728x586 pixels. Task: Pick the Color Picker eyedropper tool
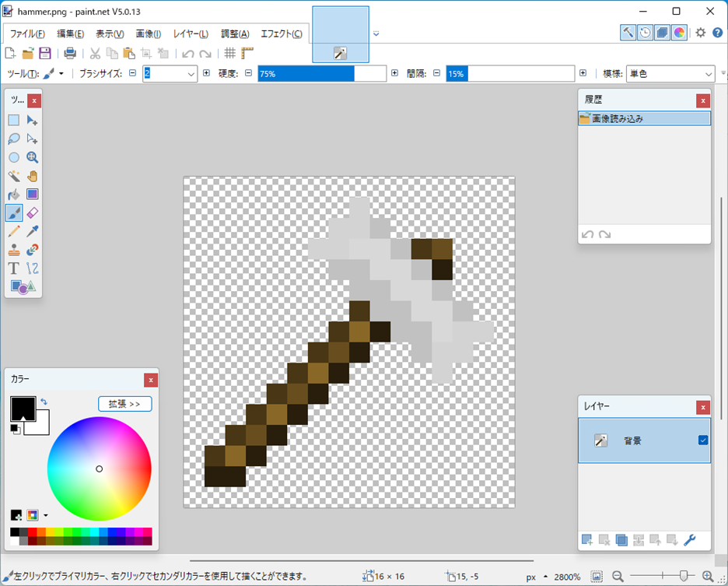point(33,231)
